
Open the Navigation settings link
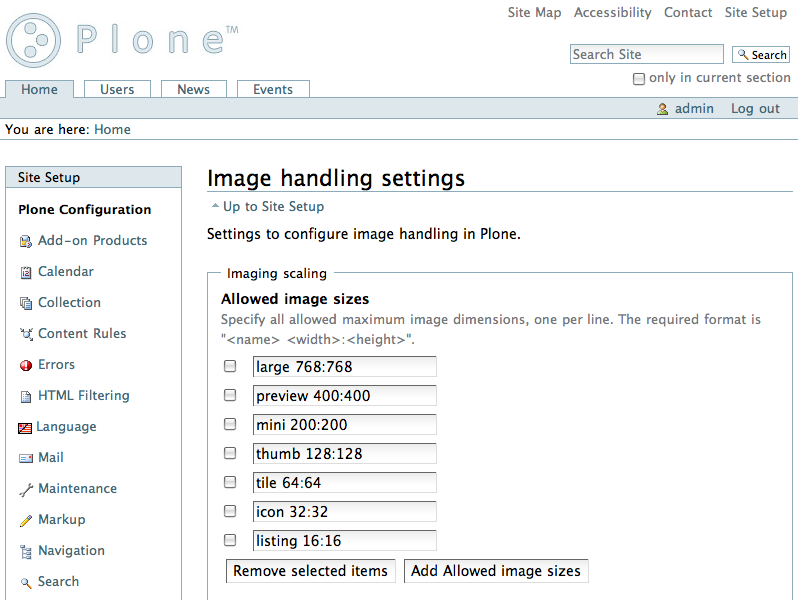(71, 551)
